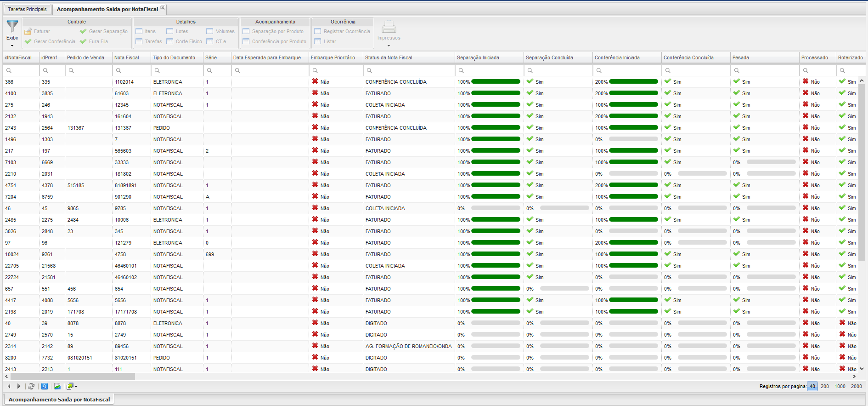
Task: Set 2000 records per page
Action: tap(857, 386)
